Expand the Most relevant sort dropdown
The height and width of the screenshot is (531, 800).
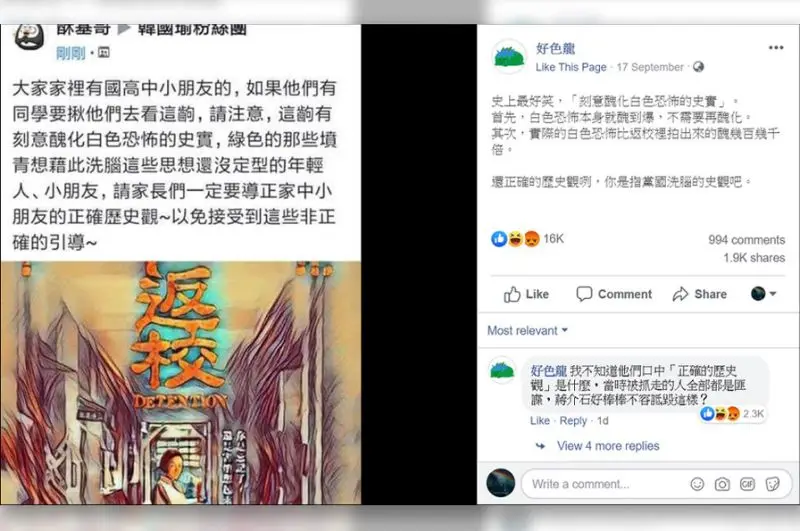(528, 331)
